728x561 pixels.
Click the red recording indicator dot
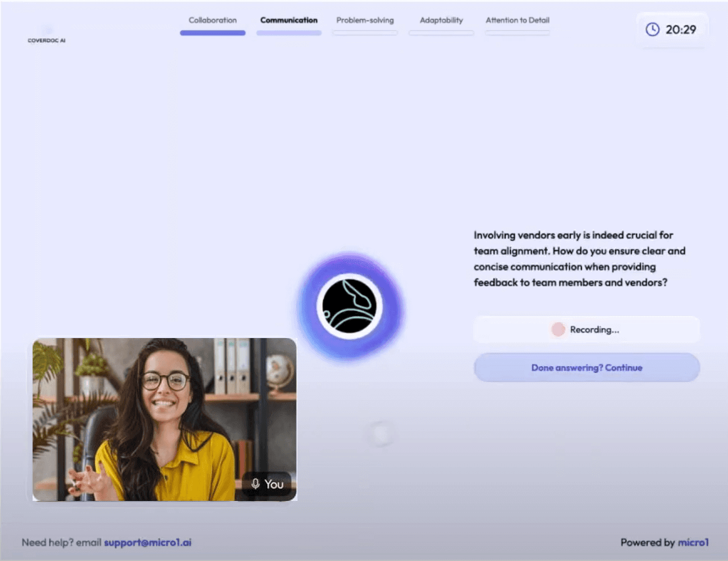point(558,330)
